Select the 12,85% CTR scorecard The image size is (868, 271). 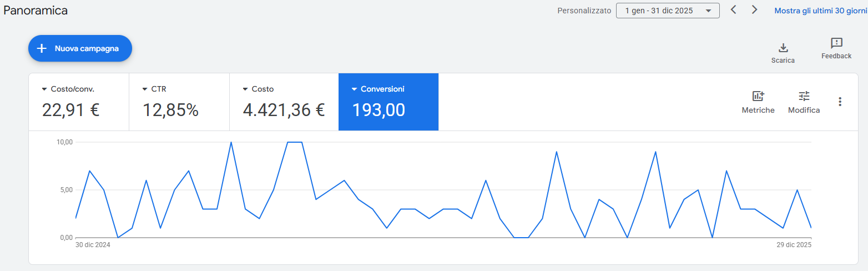pos(170,110)
